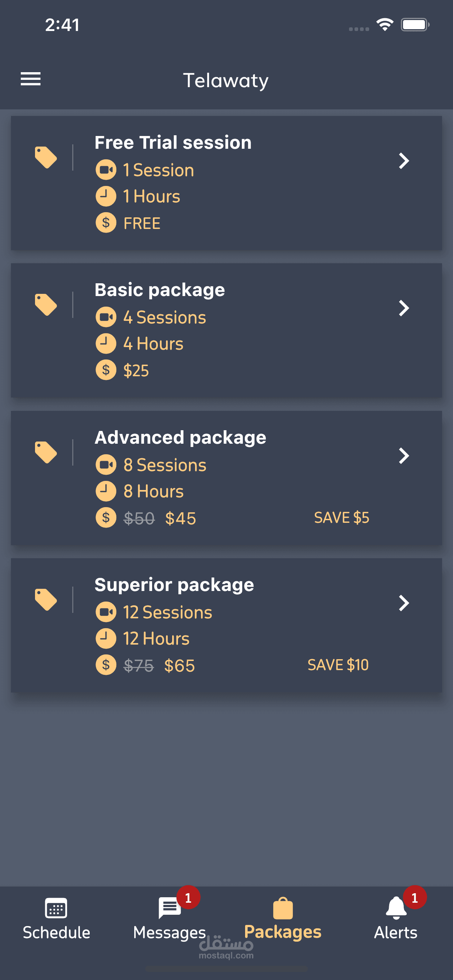Image resolution: width=453 pixels, height=980 pixels.
Task: Tap the SAVE $10 label
Action: [338, 665]
